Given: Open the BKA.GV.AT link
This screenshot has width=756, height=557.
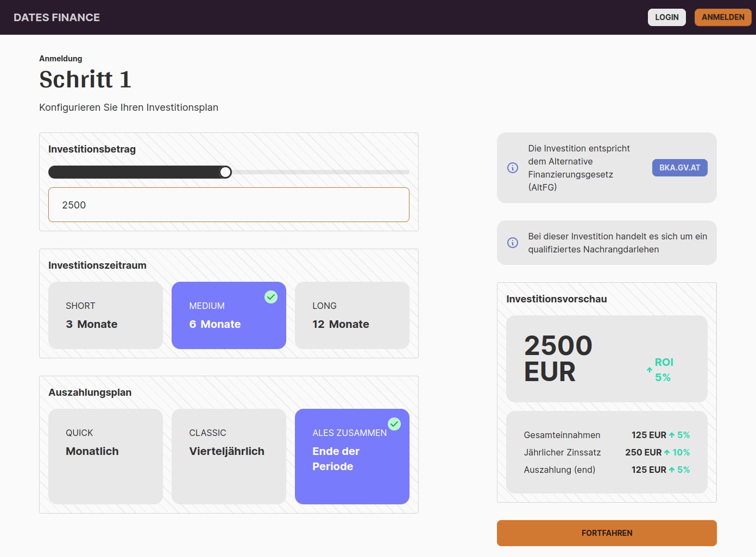Looking at the screenshot, I should pyautogui.click(x=679, y=168).
